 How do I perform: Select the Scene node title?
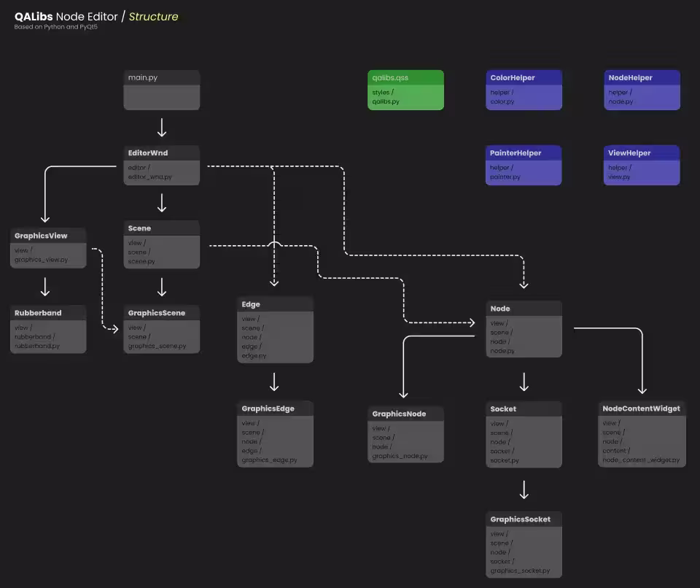[x=139, y=228]
